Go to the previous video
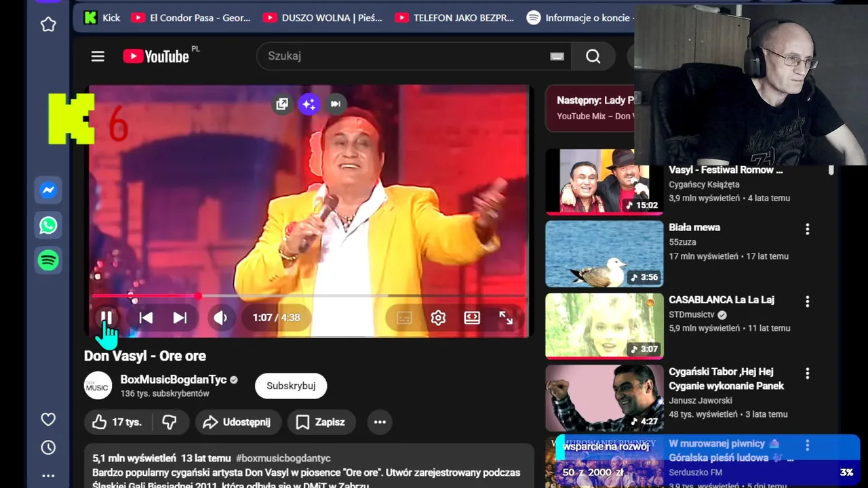The width and height of the screenshot is (868, 488). (146, 317)
